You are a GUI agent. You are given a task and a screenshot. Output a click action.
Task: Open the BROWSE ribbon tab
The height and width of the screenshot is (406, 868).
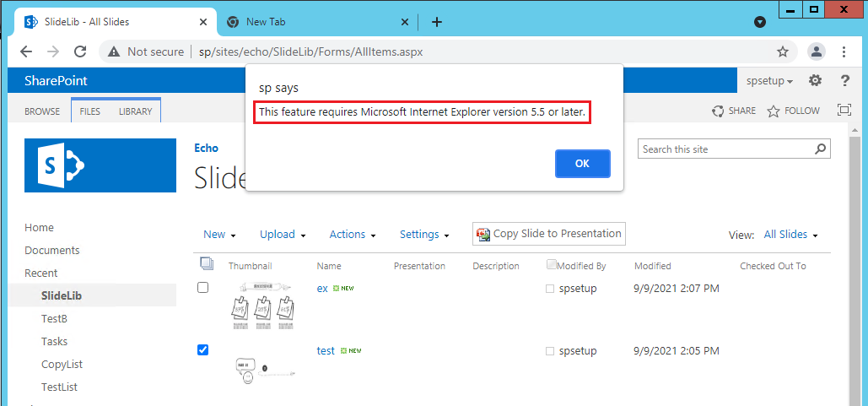click(x=42, y=111)
